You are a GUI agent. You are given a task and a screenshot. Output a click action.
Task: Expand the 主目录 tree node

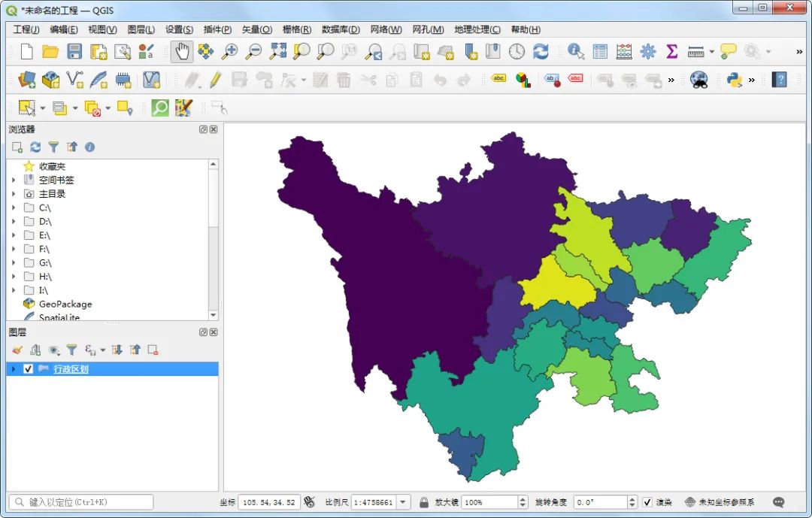(14, 194)
